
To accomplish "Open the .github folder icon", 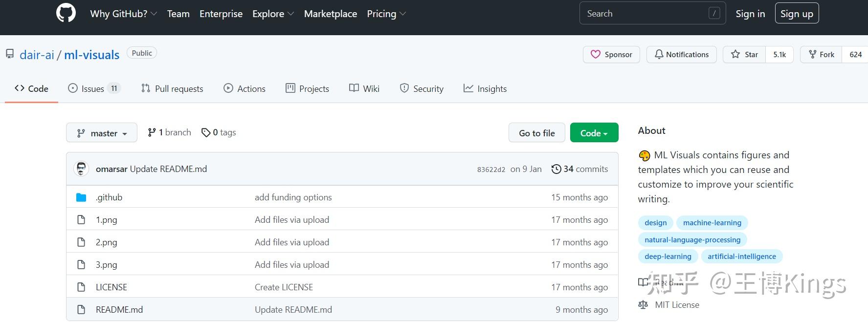I will click(81, 197).
